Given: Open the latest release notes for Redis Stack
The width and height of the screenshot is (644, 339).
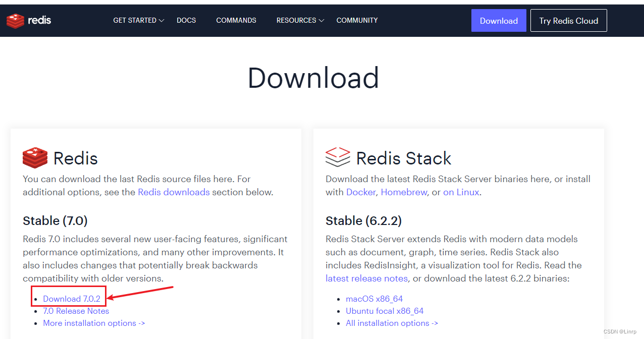Looking at the screenshot, I should (366, 278).
